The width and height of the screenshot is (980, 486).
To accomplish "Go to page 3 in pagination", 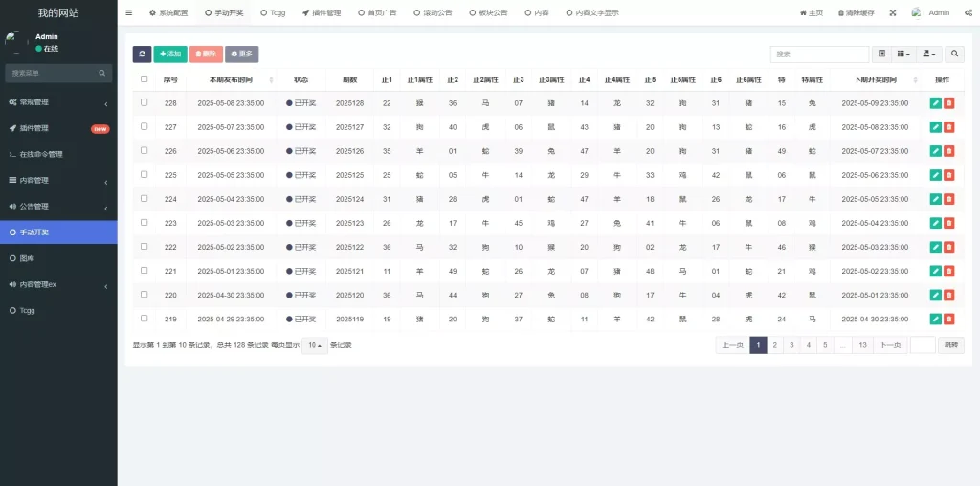I will point(791,345).
